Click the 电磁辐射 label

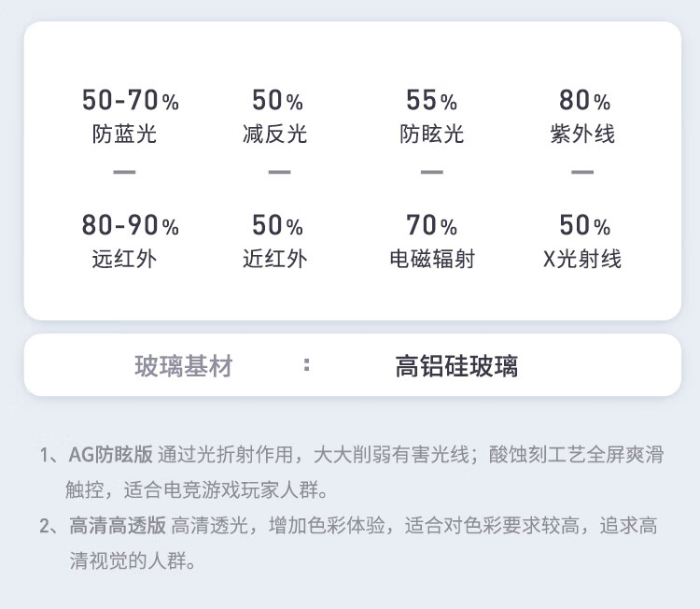point(431,260)
